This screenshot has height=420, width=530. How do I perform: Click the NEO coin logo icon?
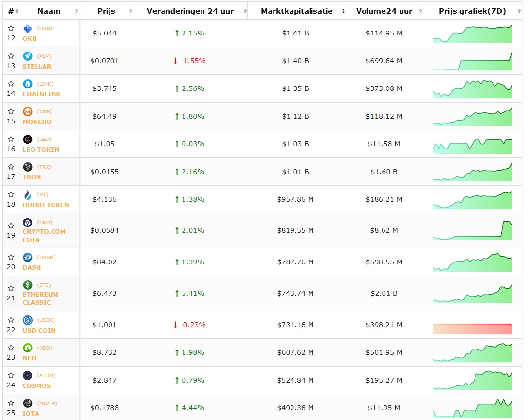tap(27, 348)
